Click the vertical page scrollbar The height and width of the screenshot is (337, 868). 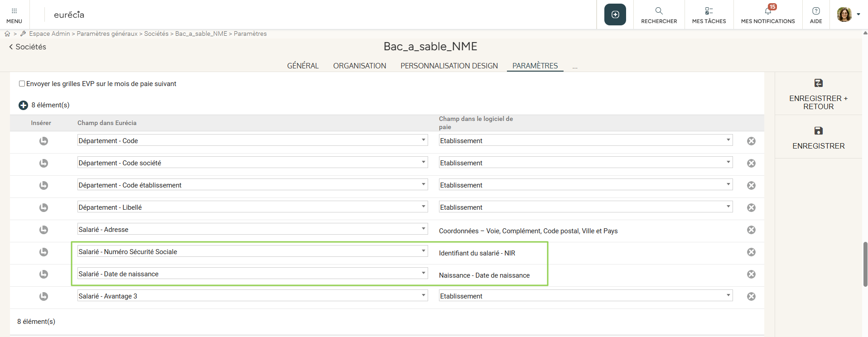point(865,264)
